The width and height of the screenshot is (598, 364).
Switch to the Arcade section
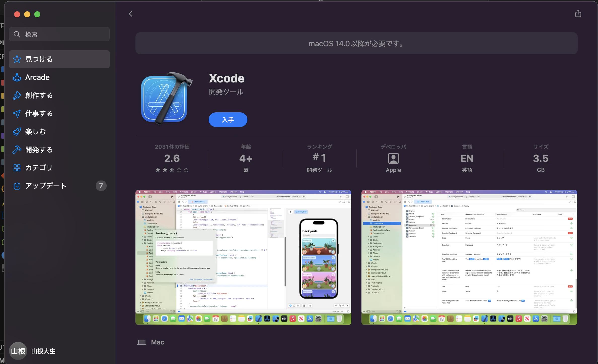59,77
